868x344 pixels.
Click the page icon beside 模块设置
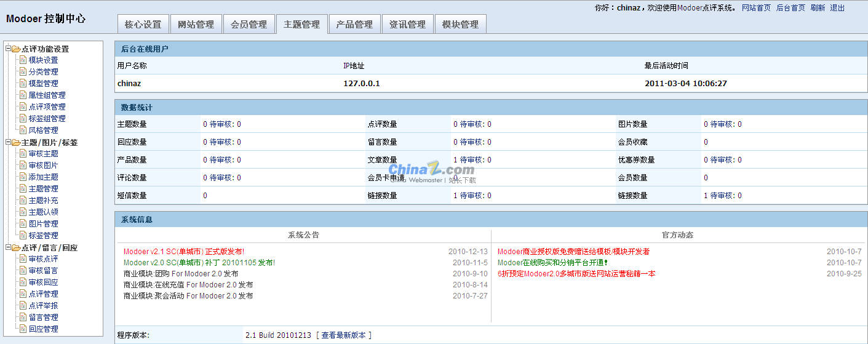pos(23,60)
